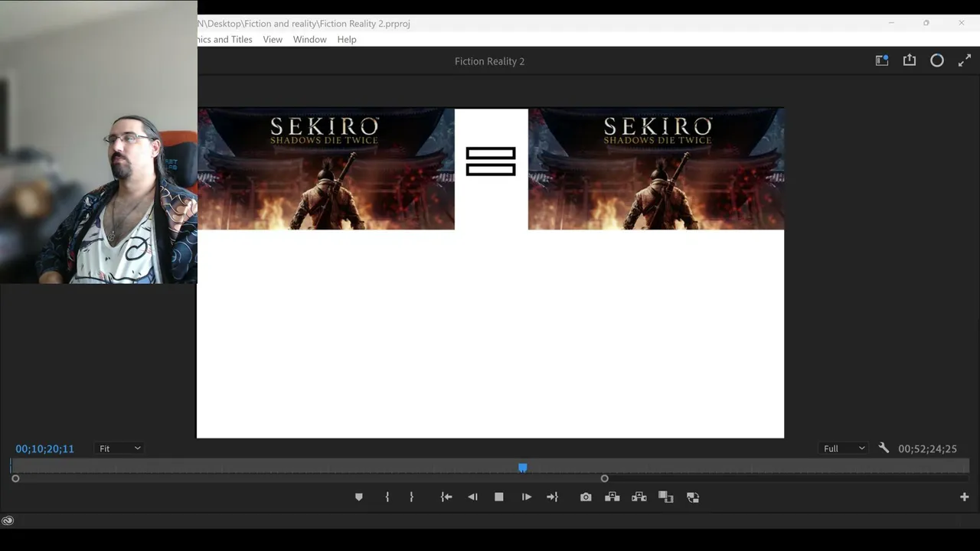Open the button editor plus icon
980x551 pixels.
tap(965, 497)
